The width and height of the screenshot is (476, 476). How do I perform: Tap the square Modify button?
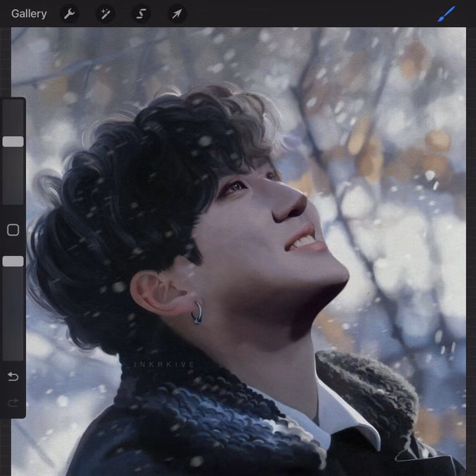[x=13, y=230]
